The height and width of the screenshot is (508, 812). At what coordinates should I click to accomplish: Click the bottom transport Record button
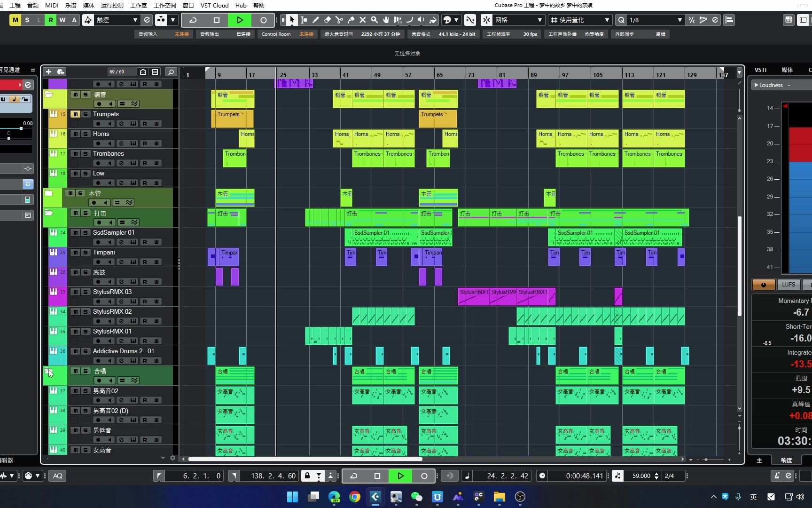tap(424, 476)
